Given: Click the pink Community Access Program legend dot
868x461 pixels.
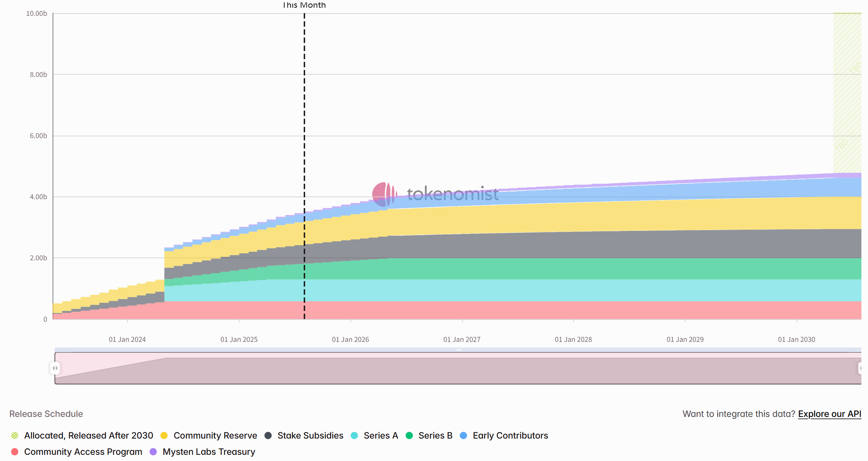Looking at the screenshot, I should click(x=14, y=451).
